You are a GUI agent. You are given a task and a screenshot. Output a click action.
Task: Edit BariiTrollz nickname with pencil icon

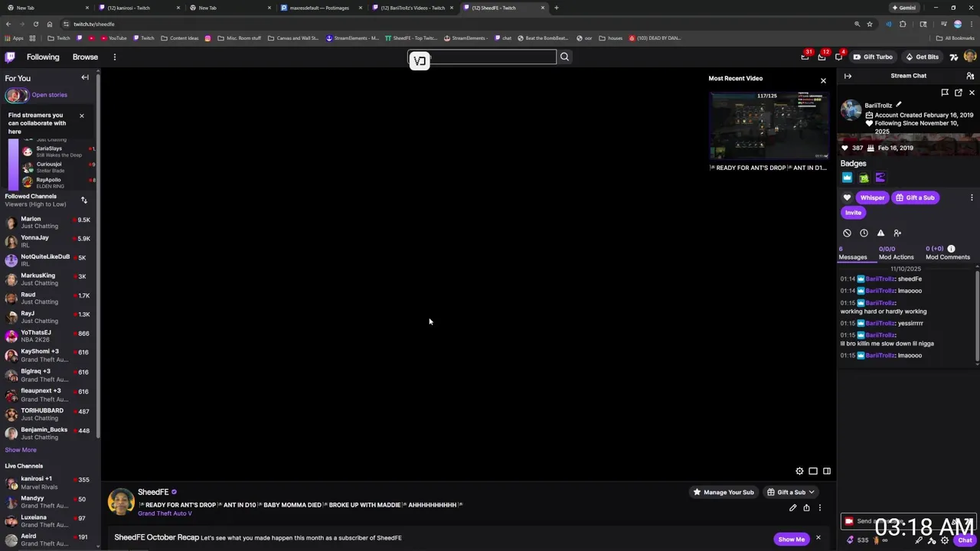click(x=899, y=105)
